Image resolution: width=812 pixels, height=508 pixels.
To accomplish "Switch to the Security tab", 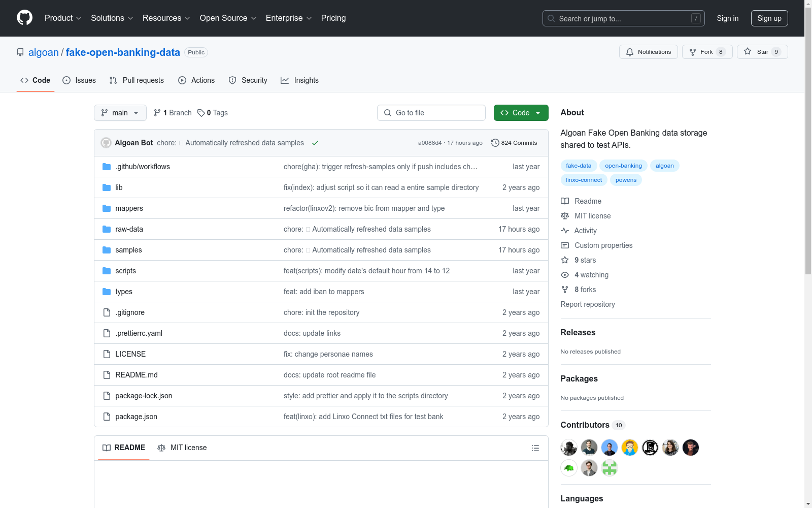I will tap(248, 80).
